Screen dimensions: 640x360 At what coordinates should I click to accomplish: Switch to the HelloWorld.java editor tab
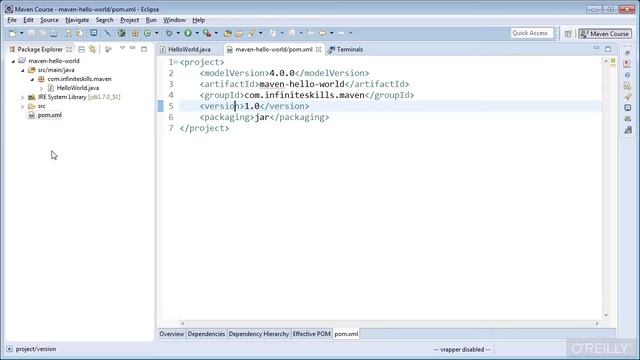(x=189, y=49)
